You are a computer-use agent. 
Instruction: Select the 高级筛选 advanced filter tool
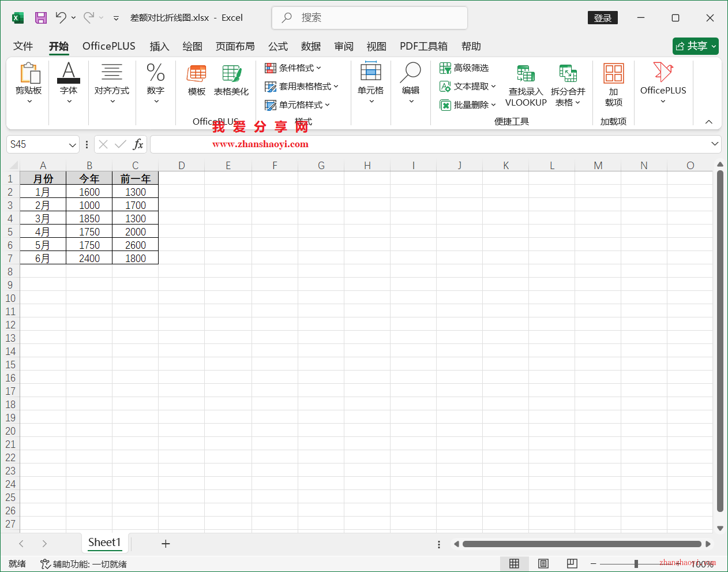(464, 68)
